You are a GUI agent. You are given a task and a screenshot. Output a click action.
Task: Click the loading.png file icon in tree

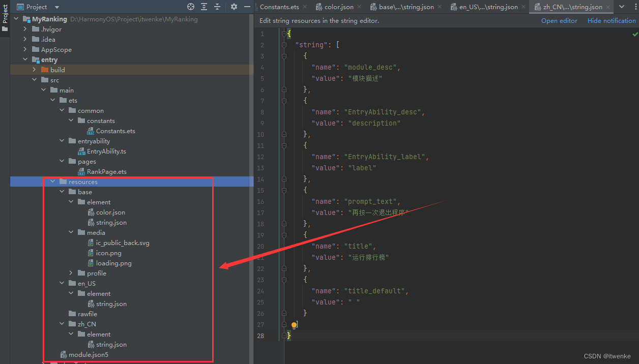coord(91,263)
